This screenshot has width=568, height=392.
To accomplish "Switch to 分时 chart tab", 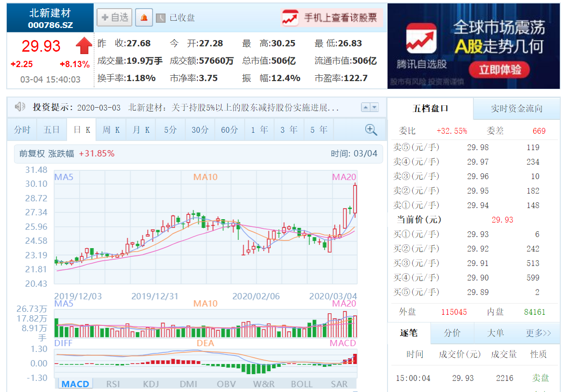I will point(22,130).
